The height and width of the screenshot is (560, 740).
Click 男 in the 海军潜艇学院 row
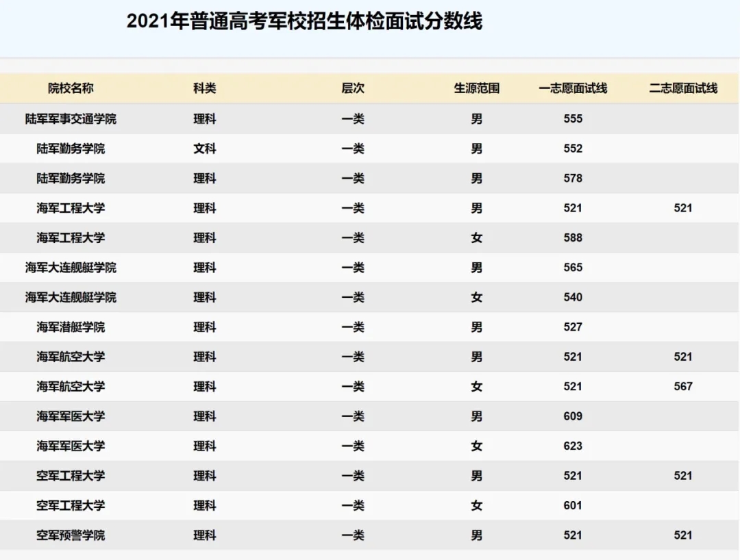click(477, 327)
